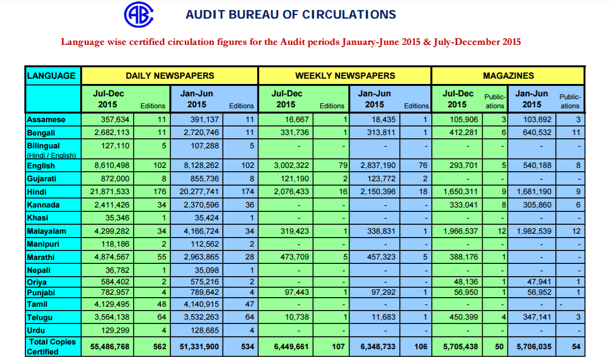Screen dimensions: 612x364
Task: Select Hindi magazine value 1,650,311
Action: pyautogui.click(x=460, y=192)
